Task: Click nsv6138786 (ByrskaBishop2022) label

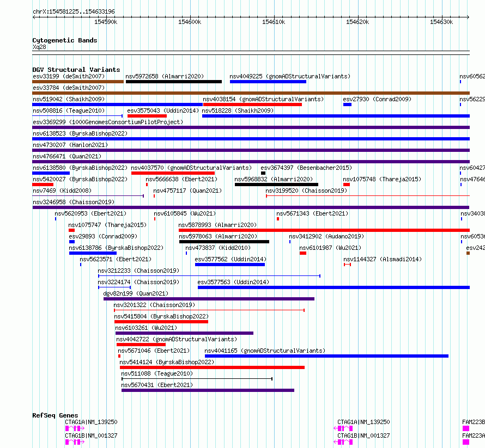Action: pos(116,248)
